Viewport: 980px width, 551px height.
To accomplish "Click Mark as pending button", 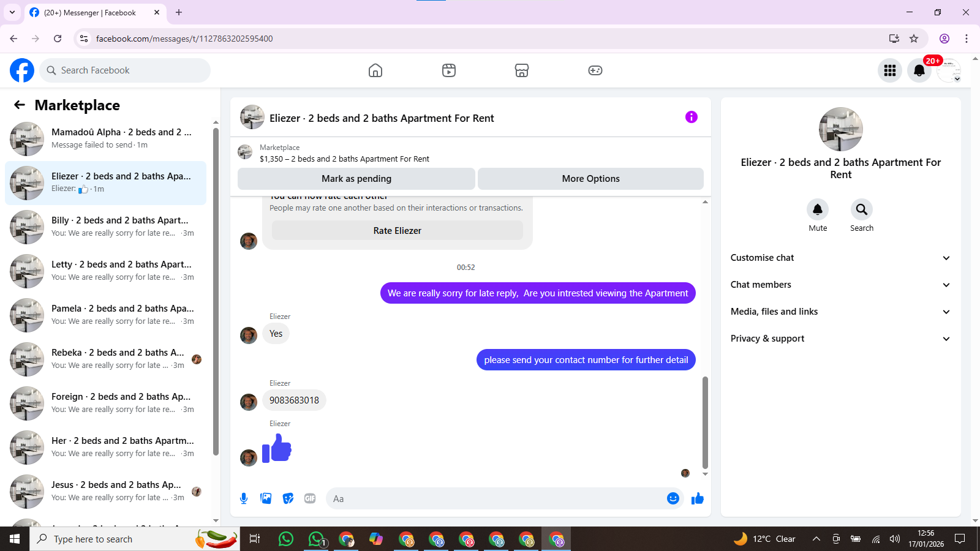I will pos(356,179).
